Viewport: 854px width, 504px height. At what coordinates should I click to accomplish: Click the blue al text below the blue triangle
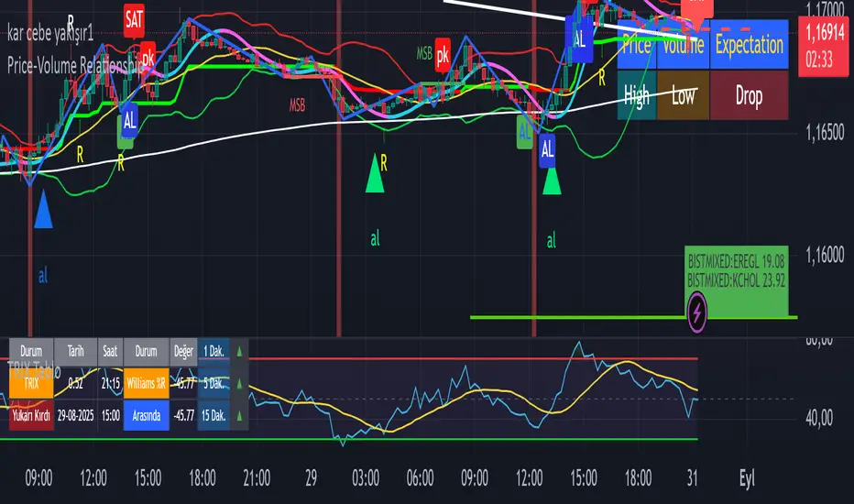pyautogui.click(x=43, y=276)
